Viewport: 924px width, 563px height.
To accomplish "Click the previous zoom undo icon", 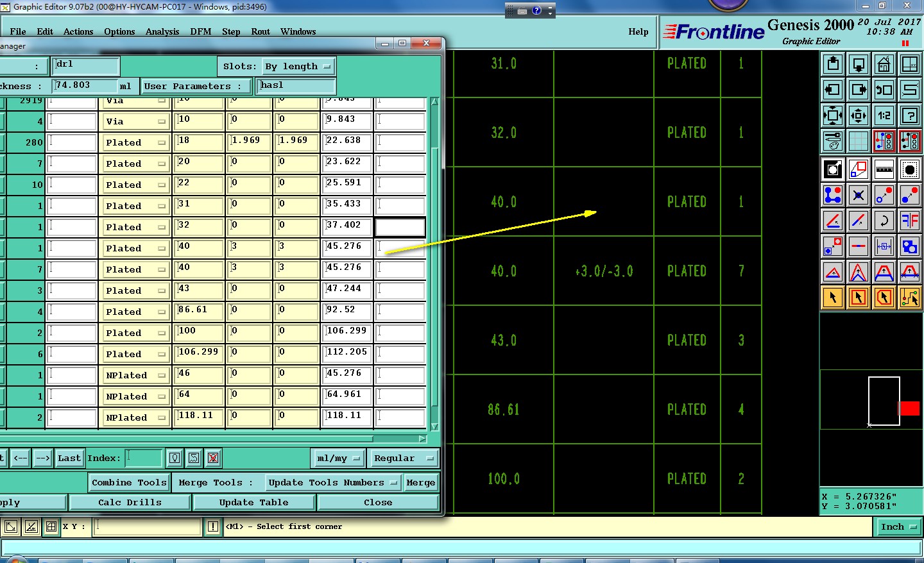I will pyautogui.click(x=884, y=90).
